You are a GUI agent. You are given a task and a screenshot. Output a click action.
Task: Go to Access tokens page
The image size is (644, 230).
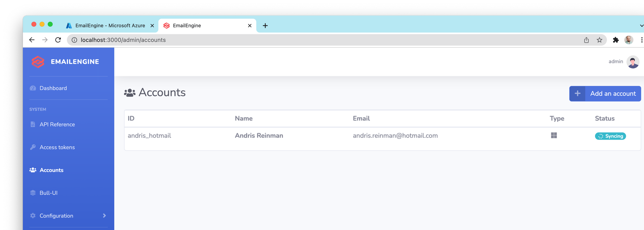click(x=57, y=147)
